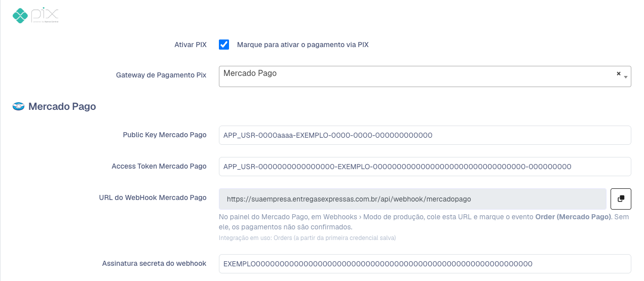Viewport: 644px width, 281px height.
Task: Click the 'Mercado Pago' section heading
Action: point(62,106)
